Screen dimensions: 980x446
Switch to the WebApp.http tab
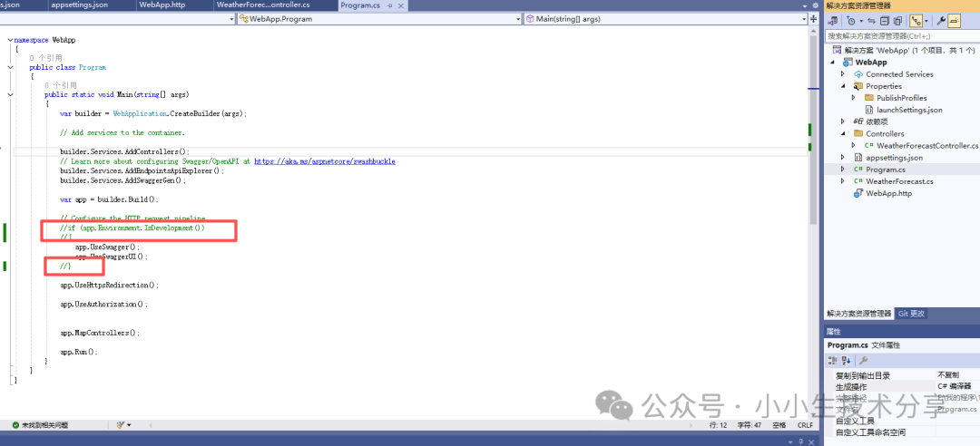(162, 5)
